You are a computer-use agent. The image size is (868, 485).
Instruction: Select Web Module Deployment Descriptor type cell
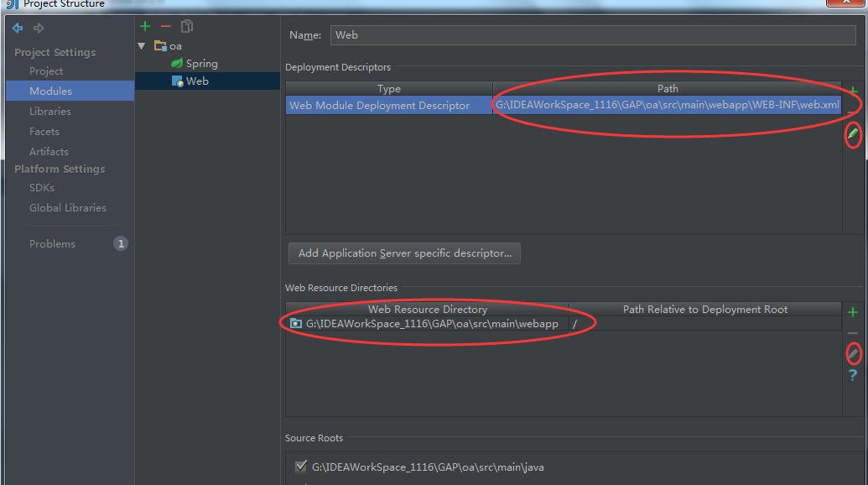pyautogui.click(x=389, y=105)
